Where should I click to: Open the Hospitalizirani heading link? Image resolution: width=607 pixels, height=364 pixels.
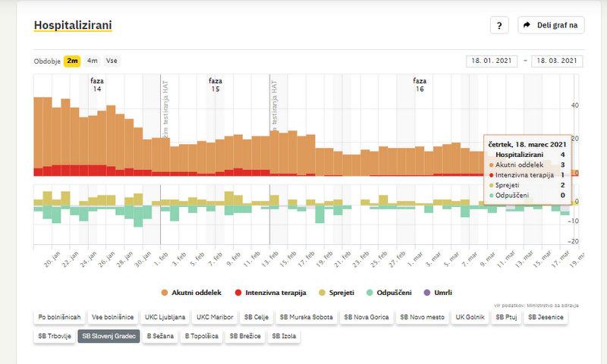click(x=73, y=26)
